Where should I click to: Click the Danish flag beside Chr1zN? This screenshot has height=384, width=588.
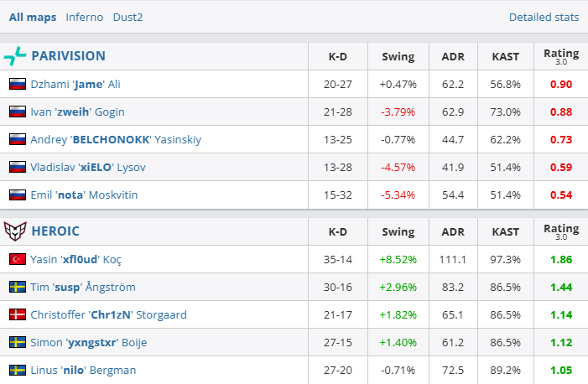point(17,314)
